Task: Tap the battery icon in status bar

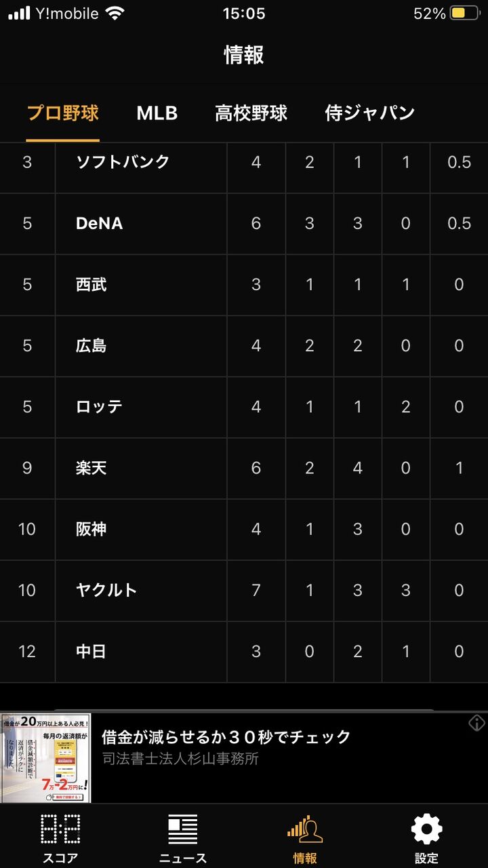Action: [x=466, y=14]
